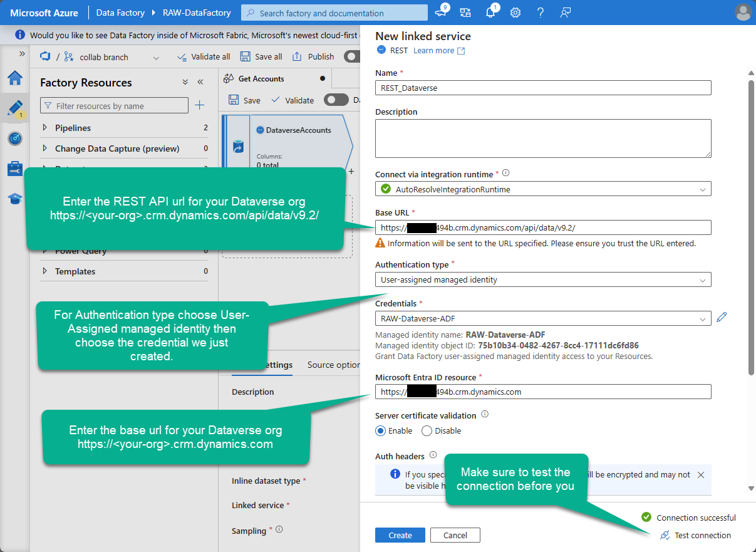Open the announcements megaphone icon
The height and width of the screenshot is (552, 756).
click(440, 13)
